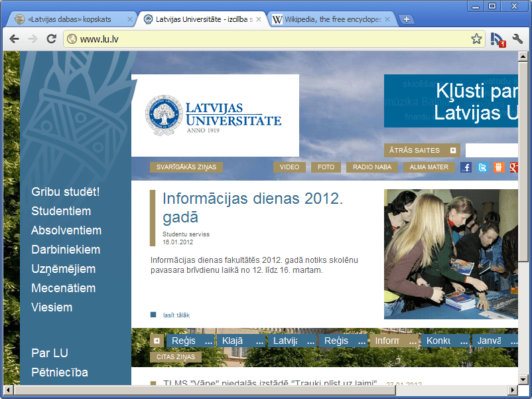532x399 pixels.
Task: Open the university Twitter icon
Action: (x=482, y=167)
